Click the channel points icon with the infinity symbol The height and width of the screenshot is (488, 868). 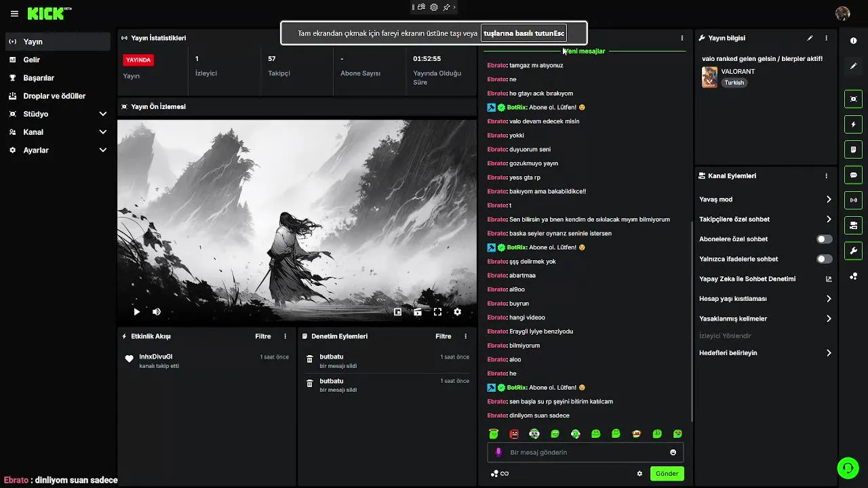coord(500,474)
